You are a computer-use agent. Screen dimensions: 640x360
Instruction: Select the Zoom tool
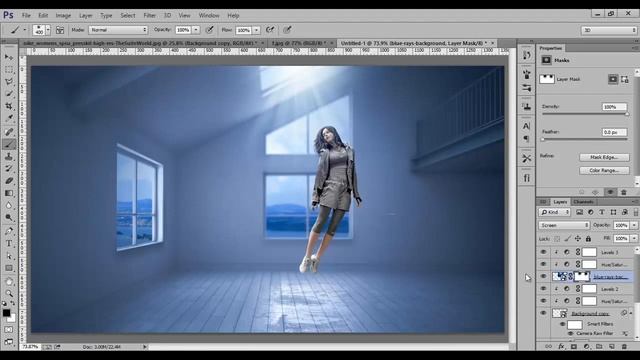click(x=9, y=293)
